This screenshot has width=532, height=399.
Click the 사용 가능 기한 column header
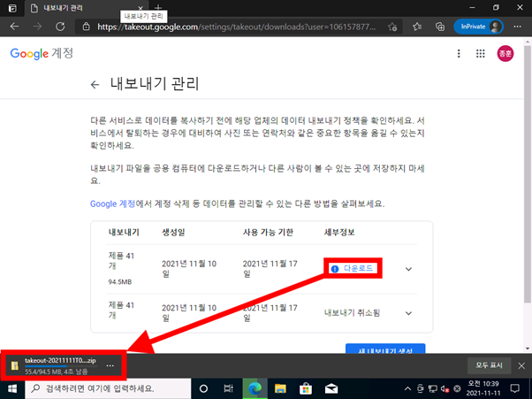268,233
